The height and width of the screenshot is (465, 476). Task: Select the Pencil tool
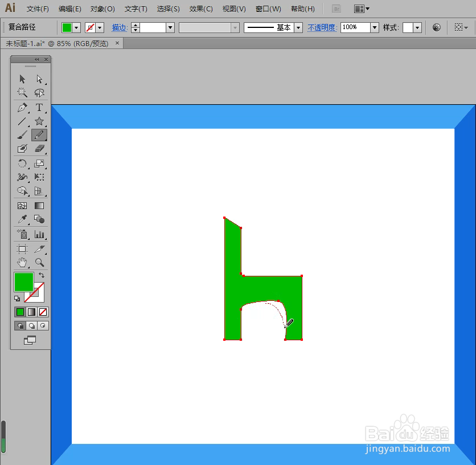tap(39, 135)
